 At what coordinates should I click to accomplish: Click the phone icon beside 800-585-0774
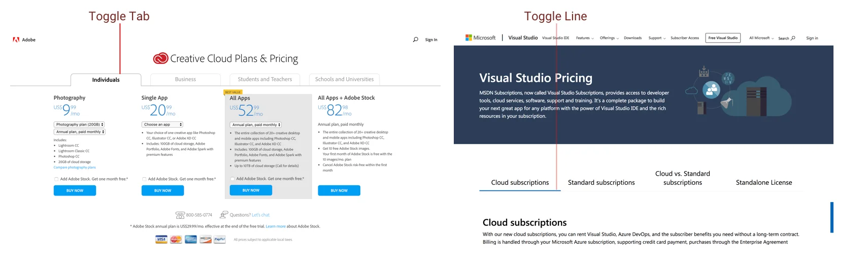point(180,215)
